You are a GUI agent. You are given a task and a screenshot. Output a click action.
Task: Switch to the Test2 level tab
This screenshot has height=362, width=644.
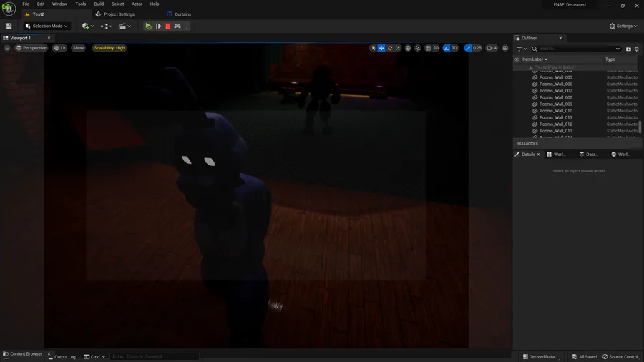click(38, 14)
